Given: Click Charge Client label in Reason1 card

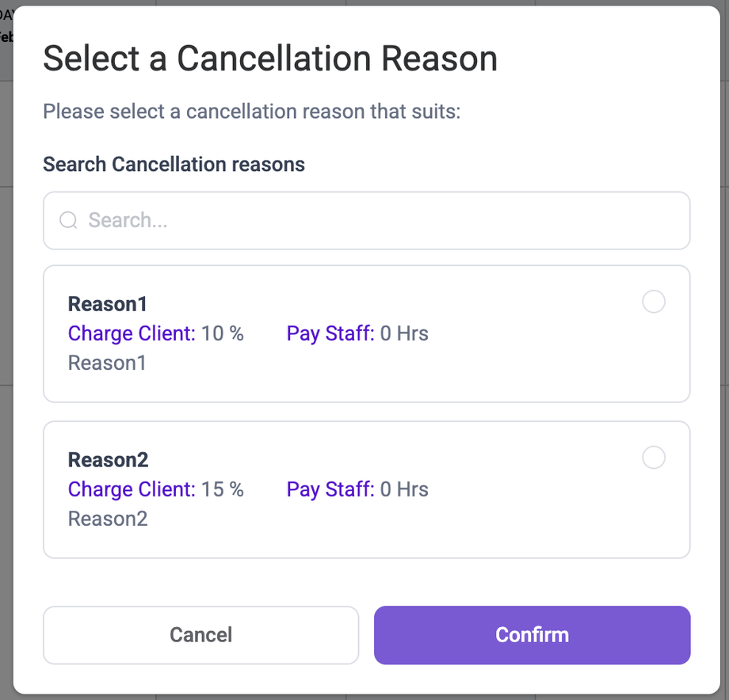Looking at the screenshot, I should [x=132, y=333].
